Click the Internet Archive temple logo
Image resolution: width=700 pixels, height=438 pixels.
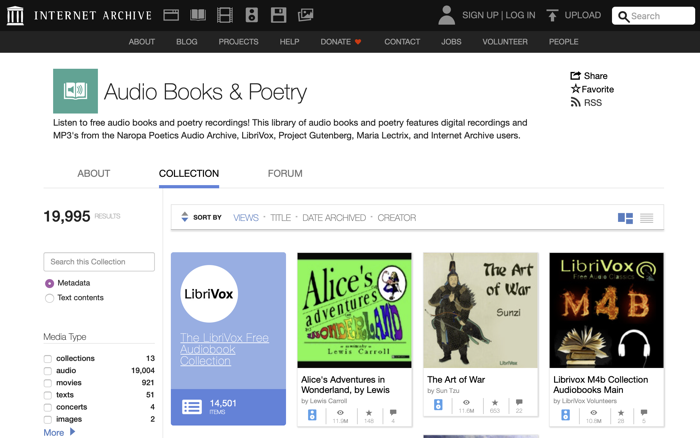15,16
